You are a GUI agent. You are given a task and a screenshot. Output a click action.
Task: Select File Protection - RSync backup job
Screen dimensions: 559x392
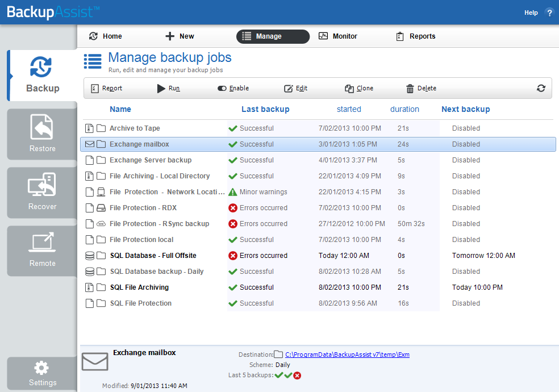tap(318, 224)
